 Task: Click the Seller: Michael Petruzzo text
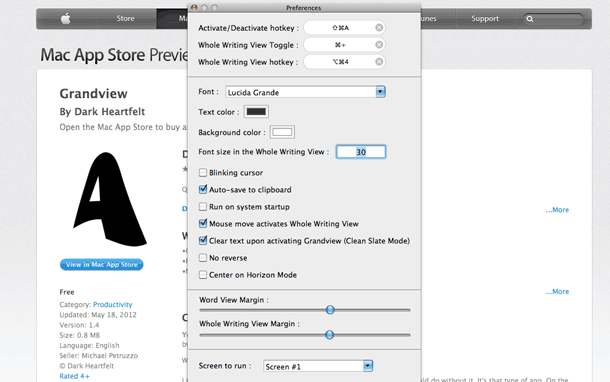(x=98, y=356)
